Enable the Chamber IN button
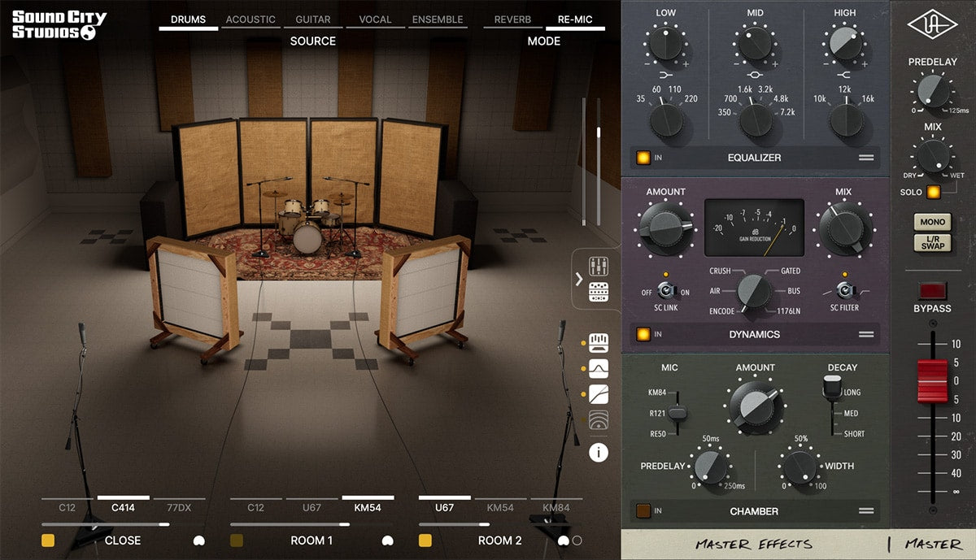Image resolution: width=976 pixels, height=560 pixels. [x=643, y=511]
